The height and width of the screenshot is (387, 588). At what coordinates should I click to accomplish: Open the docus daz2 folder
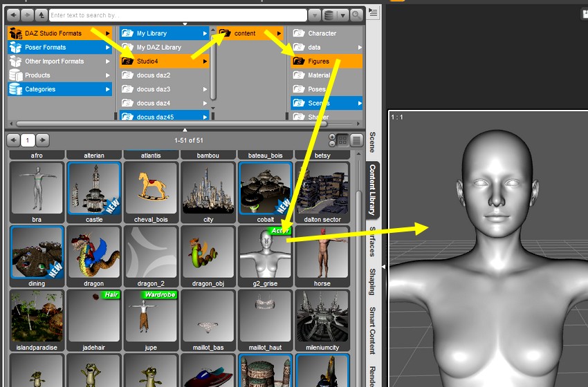pos(164,75)
